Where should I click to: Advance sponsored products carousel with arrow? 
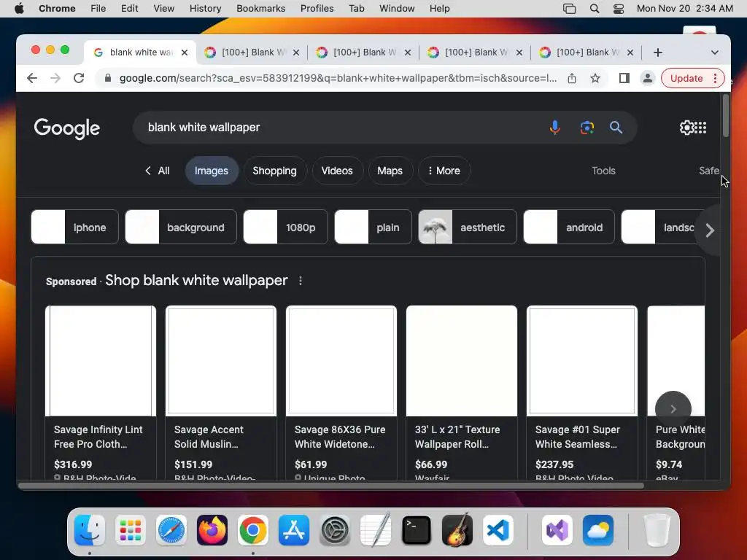(x=673, y=408)
